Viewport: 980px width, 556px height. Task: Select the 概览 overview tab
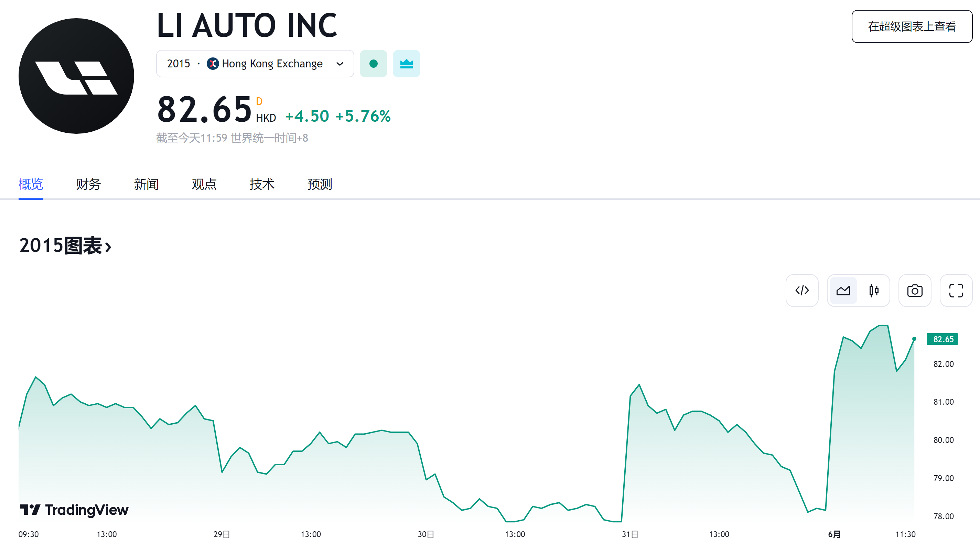[31, 184]
